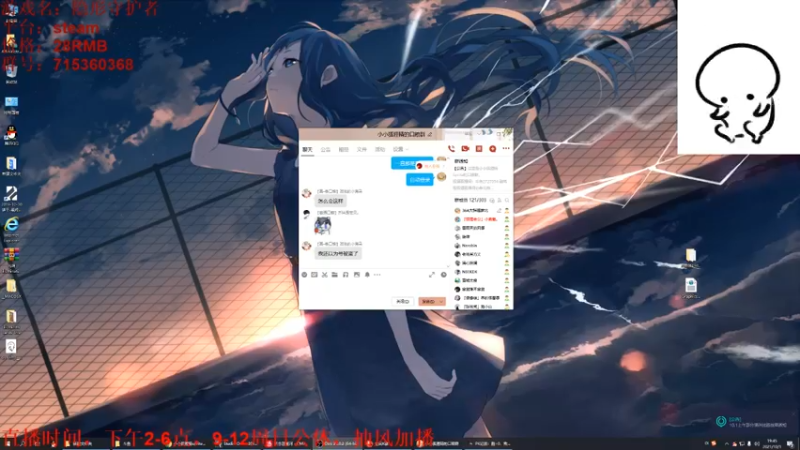This screenshot has width=800, height=450.
Task: Open the settings (设置) tab dropdown
Action: (x=401, y=149)
